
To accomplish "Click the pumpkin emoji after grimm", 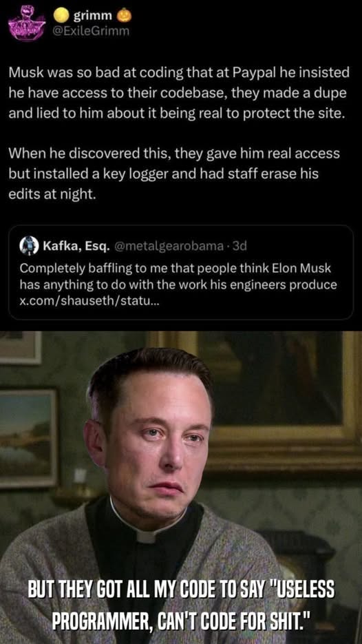I will pos(125,16).
